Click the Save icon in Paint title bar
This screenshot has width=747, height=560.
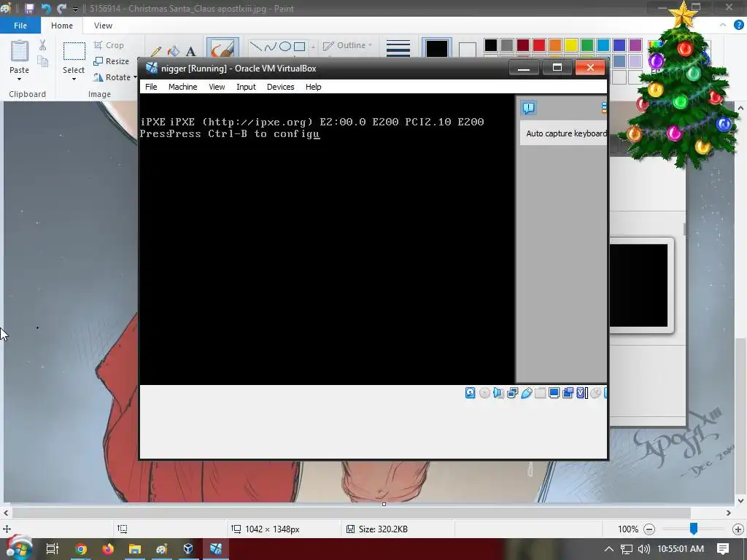tap(29, 9)
